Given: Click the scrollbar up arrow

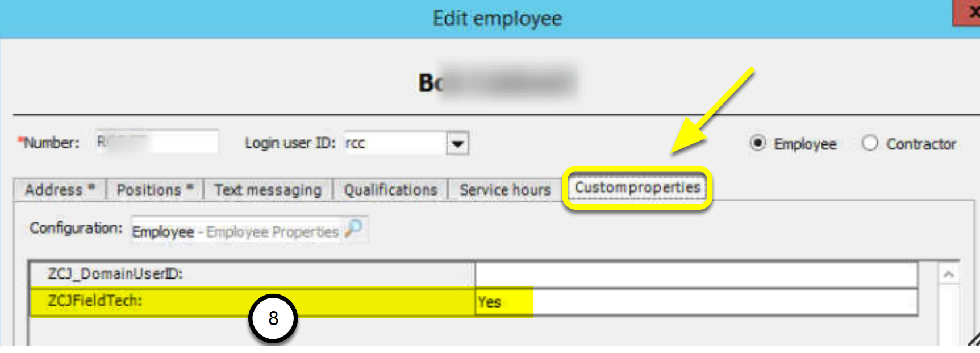Looking at the screenshot, I should (x=948, y=275).
